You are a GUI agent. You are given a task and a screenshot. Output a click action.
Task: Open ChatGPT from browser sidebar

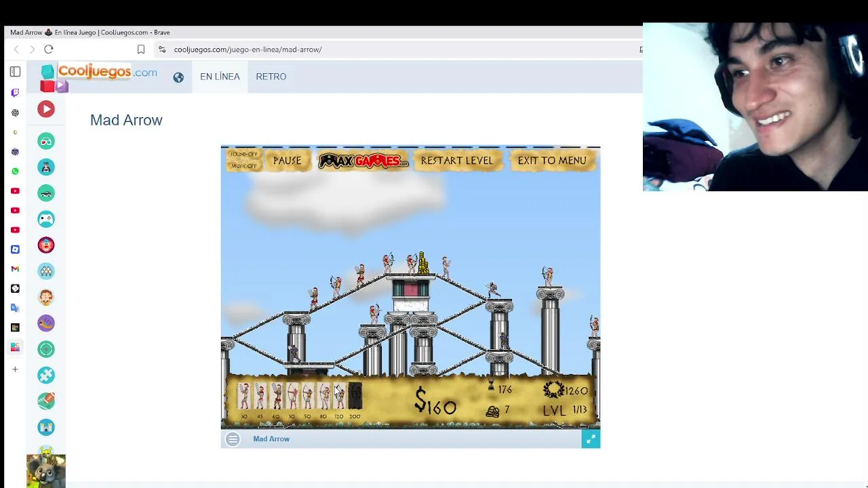15,113
